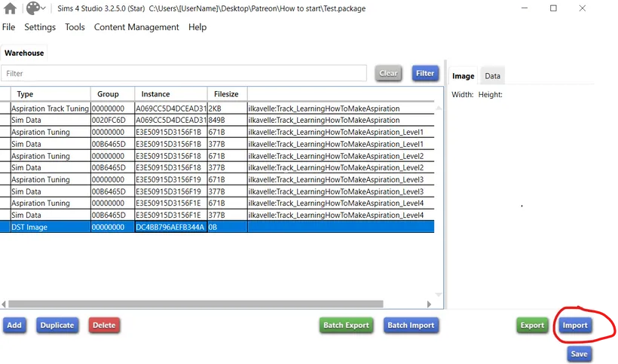The height and width of the screenshot is (364, 618).
Task: Open the Tools menu
Action: (x=75, y=27)
